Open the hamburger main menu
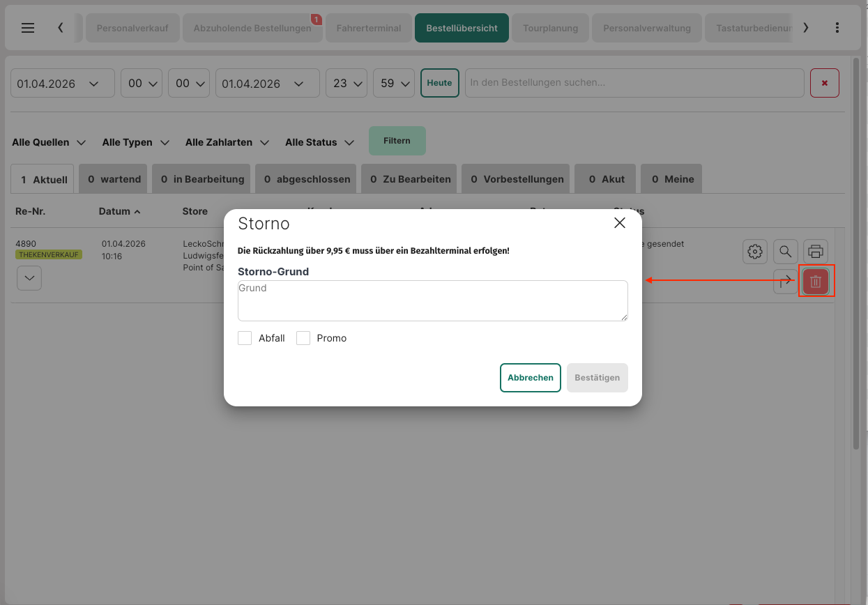 point(28,28)
